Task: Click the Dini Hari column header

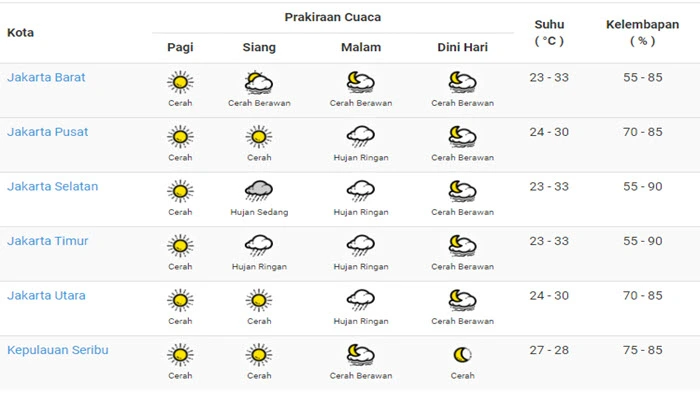Action: click(462, 47)
